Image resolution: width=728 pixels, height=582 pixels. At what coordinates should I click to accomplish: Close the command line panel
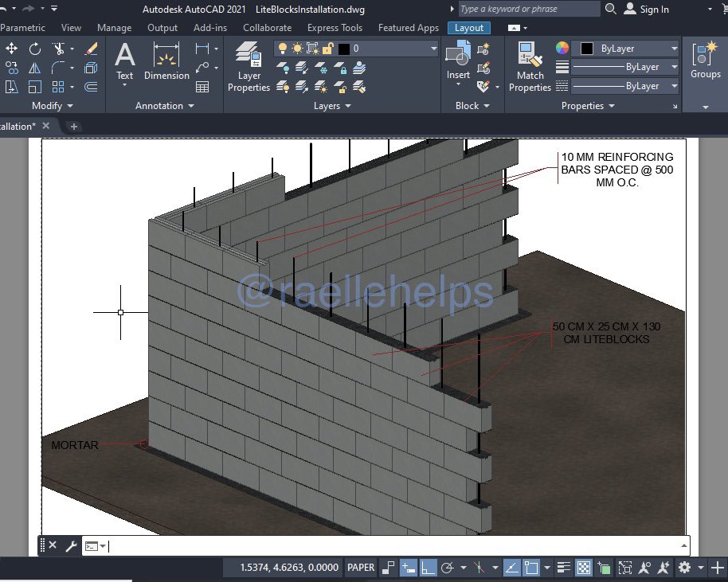click(x=53, y=545)
